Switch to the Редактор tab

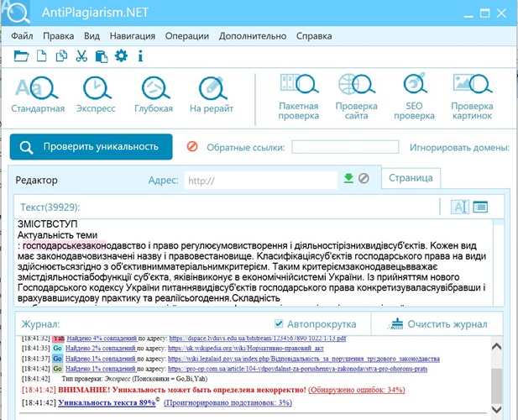pyautogui.click(x=37, y=180)
